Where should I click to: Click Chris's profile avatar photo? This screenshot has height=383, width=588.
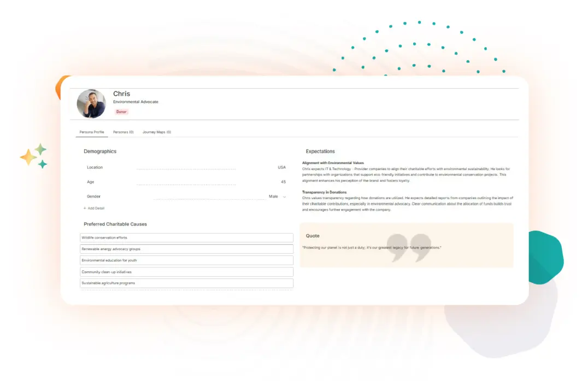coord(91,103)
